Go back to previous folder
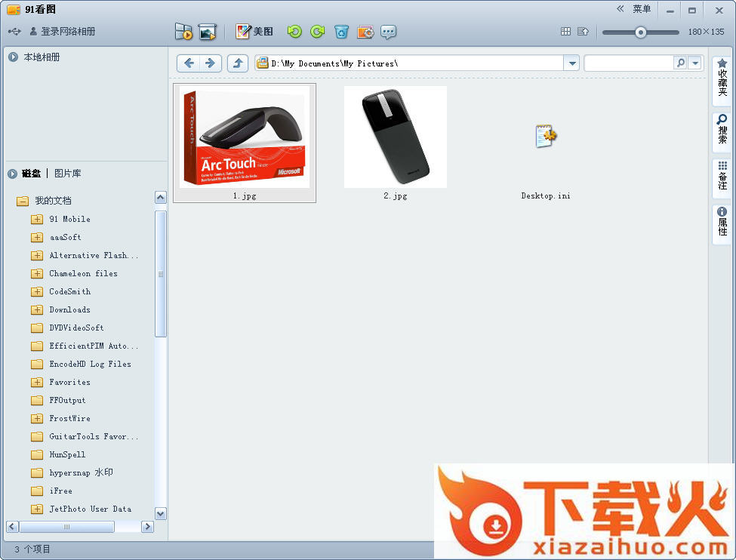 click(x=189, y=63)
